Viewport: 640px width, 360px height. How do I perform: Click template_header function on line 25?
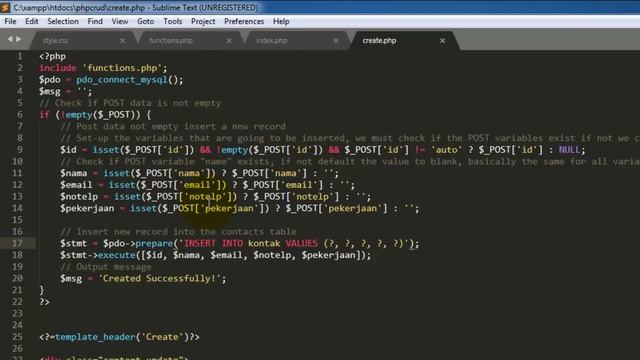point(95,337)
